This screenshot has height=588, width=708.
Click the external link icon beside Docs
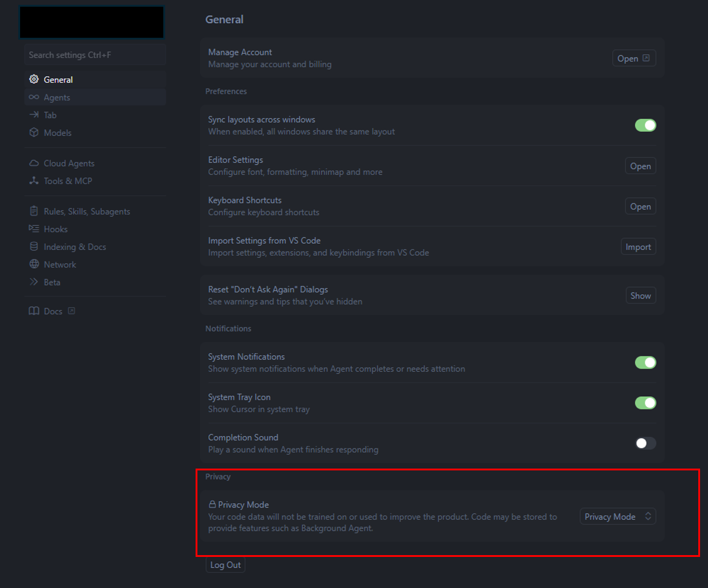pyautogui.click(x=71, y=311)
